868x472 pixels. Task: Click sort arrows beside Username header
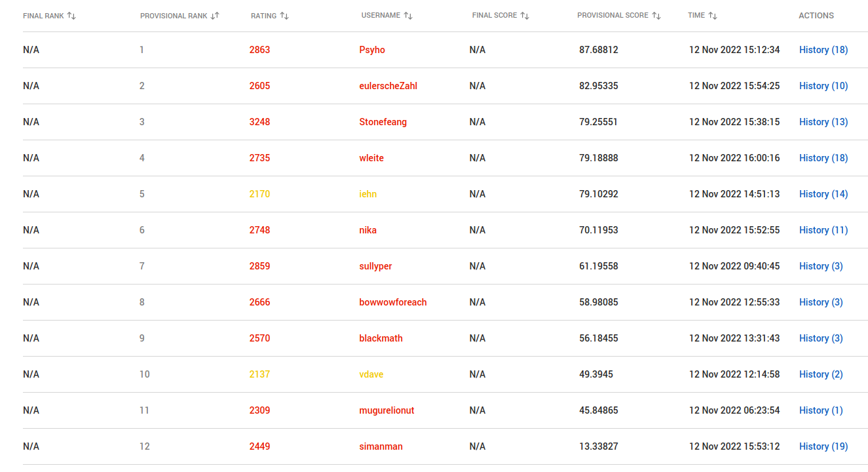(408, 16)
